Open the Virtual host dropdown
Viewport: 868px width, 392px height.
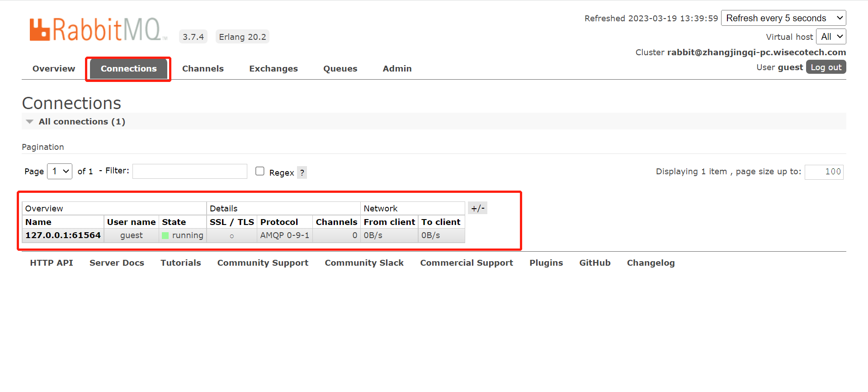click(831, 37)
